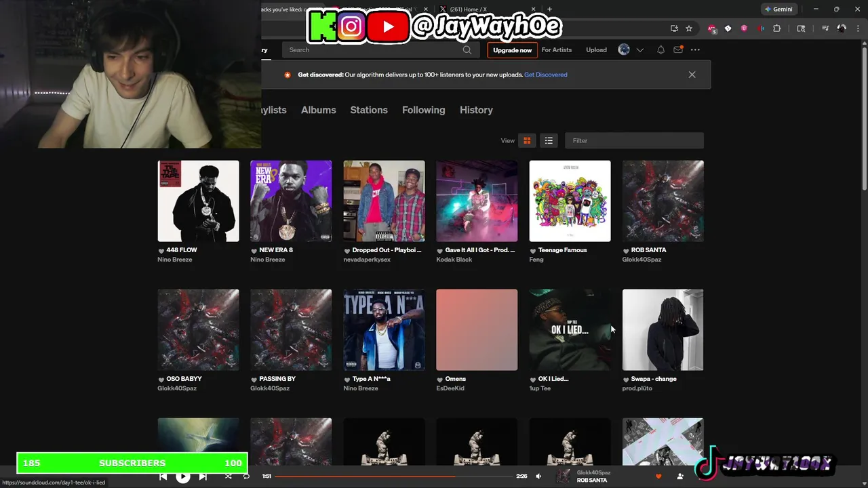Open the NEW ERA 8 cover artwork
This screenshot has height=488, width=868.
(291, 201)
